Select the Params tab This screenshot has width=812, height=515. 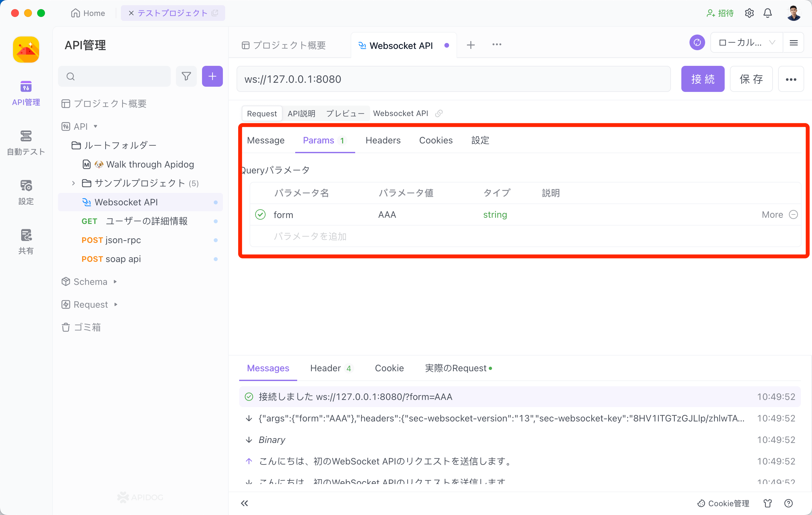point(325,140)
